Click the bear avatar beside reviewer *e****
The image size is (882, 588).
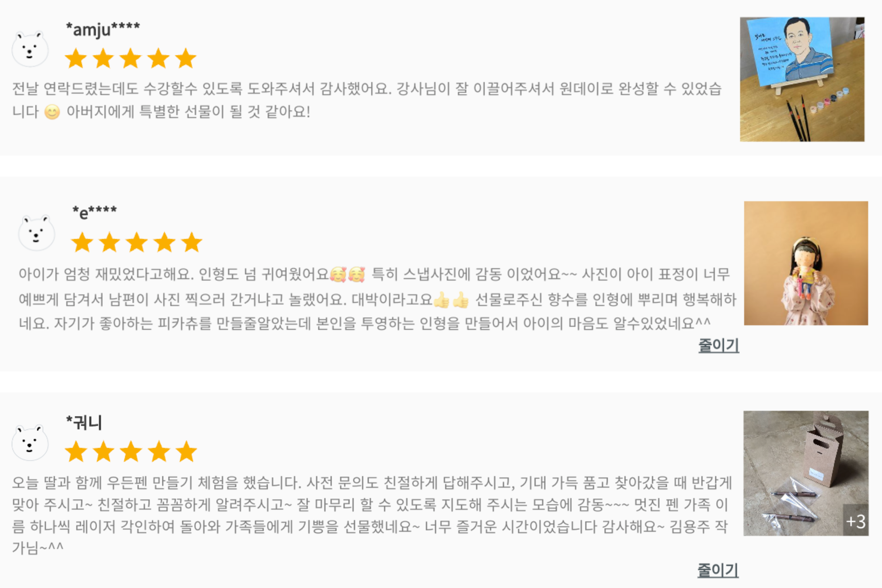coord(36,233)
